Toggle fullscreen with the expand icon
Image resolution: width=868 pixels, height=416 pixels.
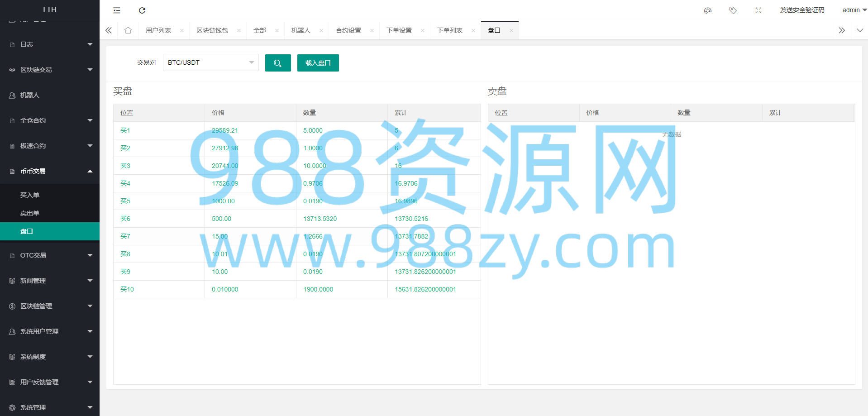coord(758,10)
